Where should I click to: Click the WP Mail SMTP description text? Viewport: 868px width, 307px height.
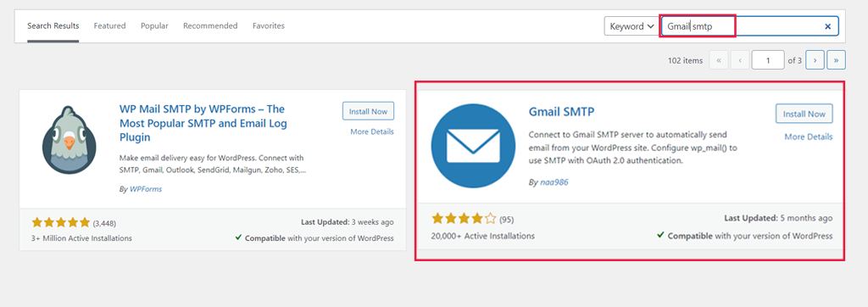[x=213, y=164]
